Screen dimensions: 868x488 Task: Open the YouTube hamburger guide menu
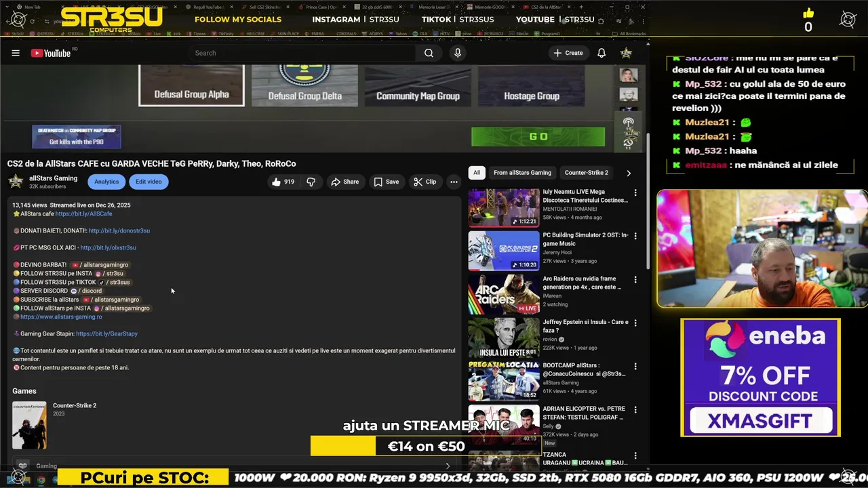pyautogui.click(x=16, y=53)
